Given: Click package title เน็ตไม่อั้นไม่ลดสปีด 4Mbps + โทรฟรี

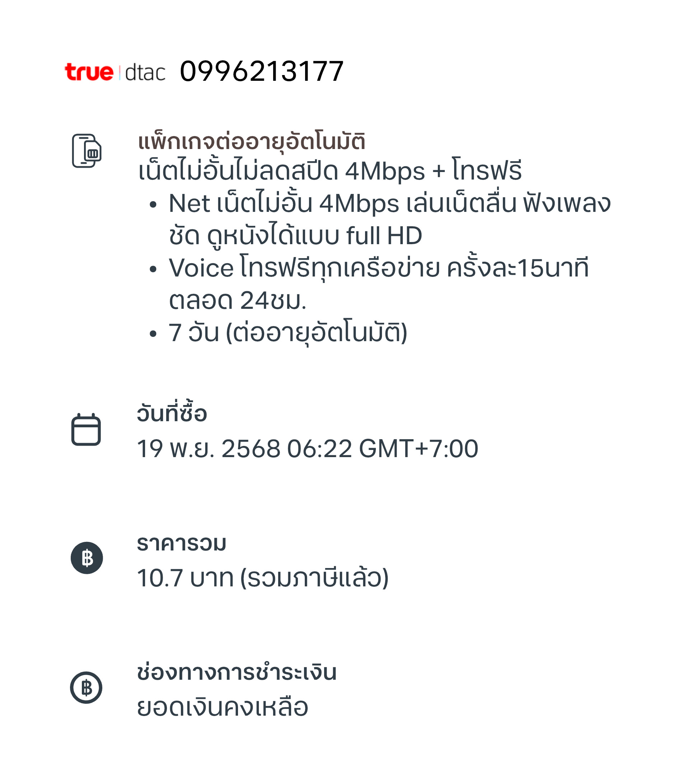Looking at the screenshot, I should (330, 171).
